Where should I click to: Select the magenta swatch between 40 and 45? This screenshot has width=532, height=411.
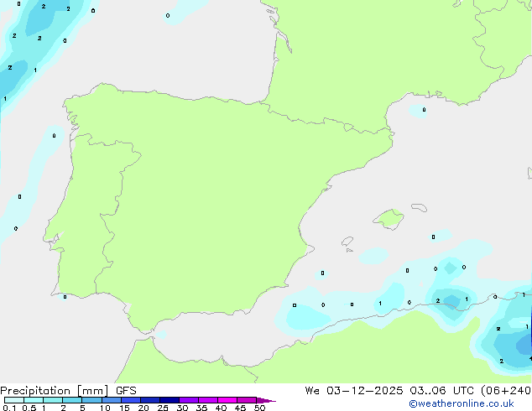click(227, 400)
